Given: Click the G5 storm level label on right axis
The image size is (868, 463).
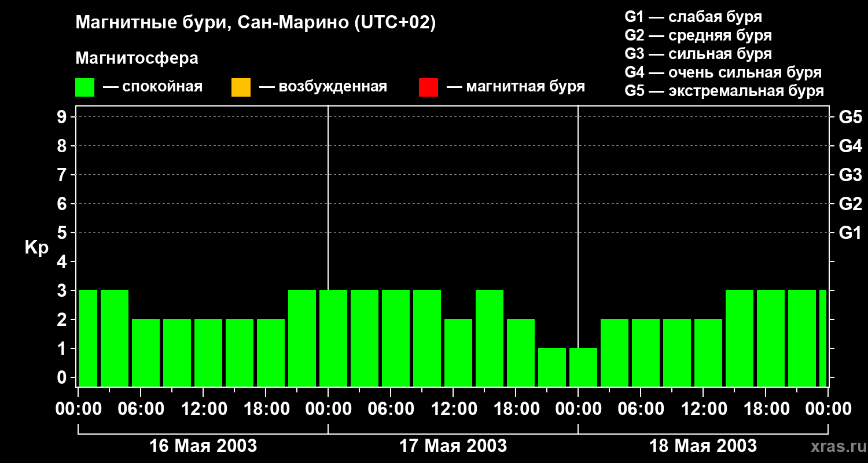Looking at the screenshot, I should (x=850, y=117).
